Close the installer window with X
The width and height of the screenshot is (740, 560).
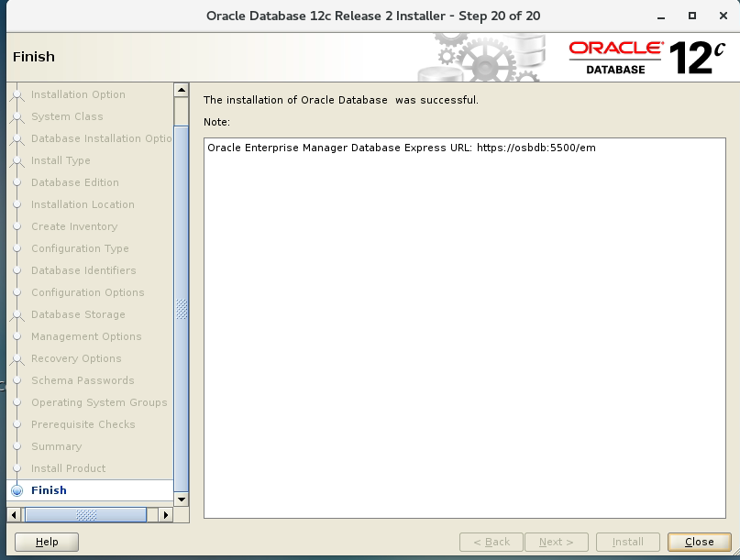point(723,16)
